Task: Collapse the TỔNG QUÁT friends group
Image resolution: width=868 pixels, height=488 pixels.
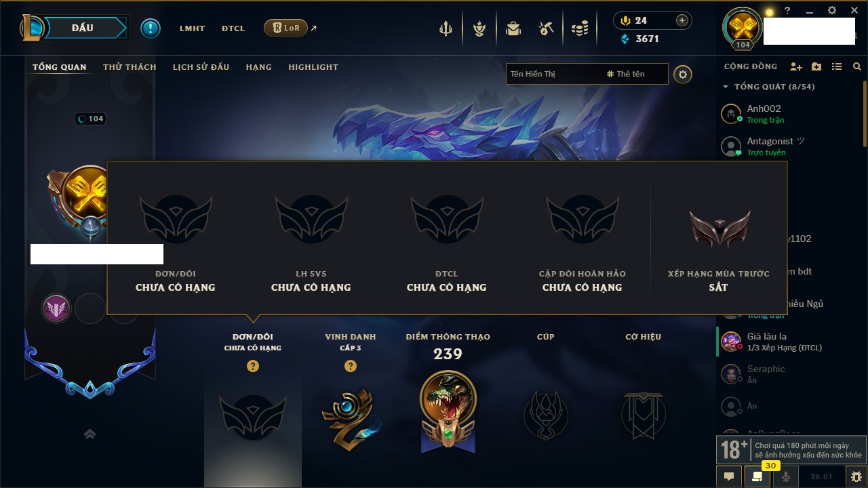Action: click(x=726, y=87)
